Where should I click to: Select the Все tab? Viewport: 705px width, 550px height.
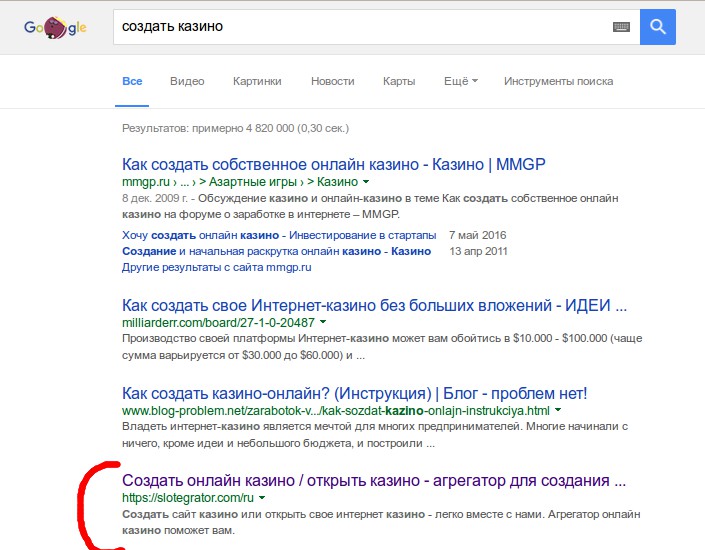click(x=132, y=81)
